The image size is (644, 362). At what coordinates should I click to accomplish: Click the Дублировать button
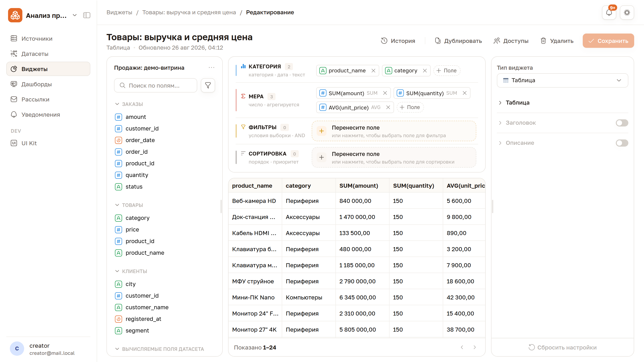coord(458,41)
